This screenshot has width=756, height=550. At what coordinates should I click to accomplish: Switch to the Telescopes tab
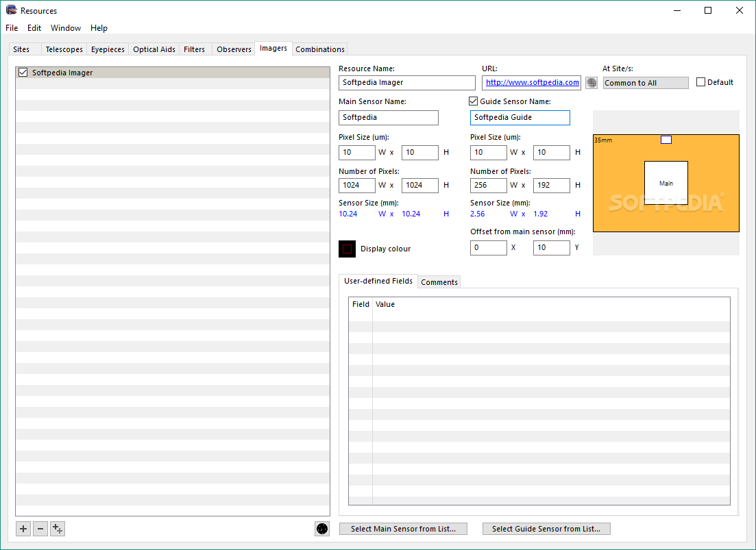pyautogui.click(x=64, y=49)
